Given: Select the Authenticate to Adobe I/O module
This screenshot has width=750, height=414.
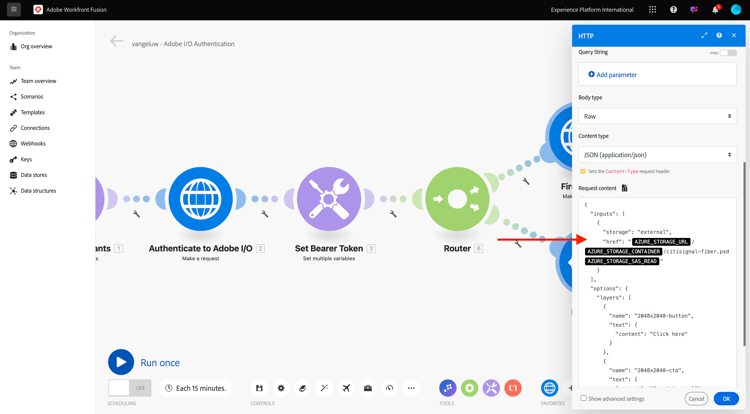Looking at the screenshot, I should coord(200,199).
